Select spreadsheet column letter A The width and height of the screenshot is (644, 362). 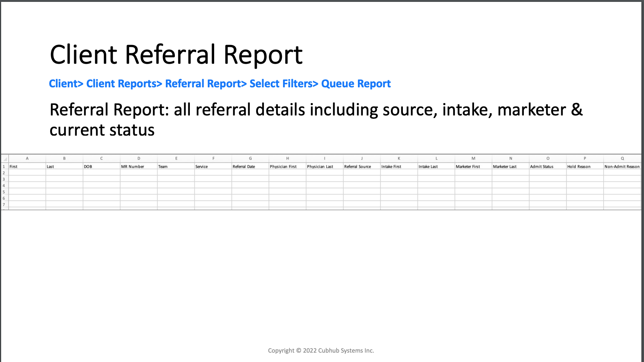click(x=27, y=159)
